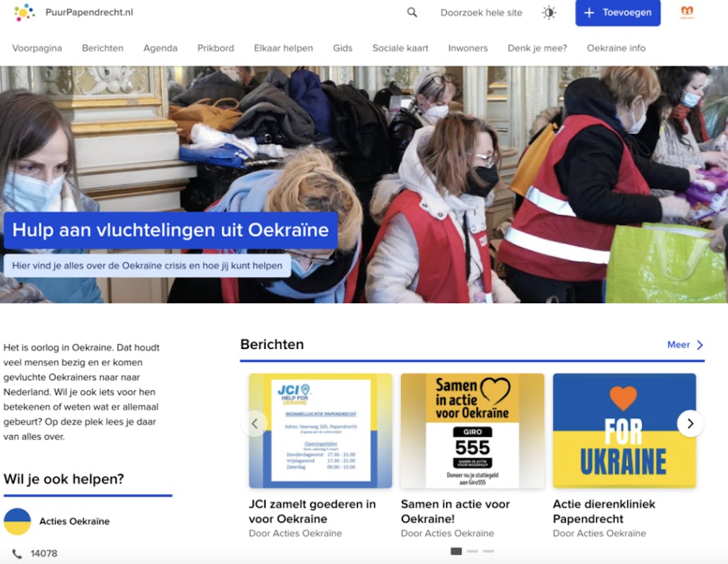Open the For Ukraine dierenkliniek card image

click(x=624, y=431)
